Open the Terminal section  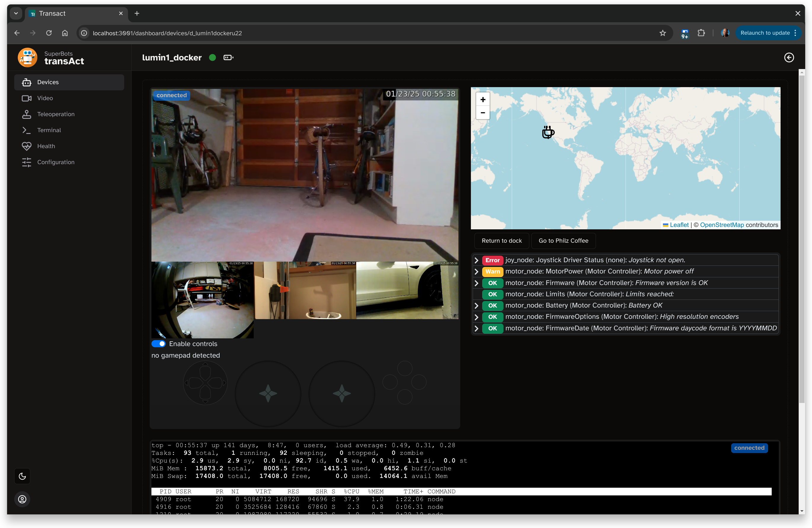50,130
